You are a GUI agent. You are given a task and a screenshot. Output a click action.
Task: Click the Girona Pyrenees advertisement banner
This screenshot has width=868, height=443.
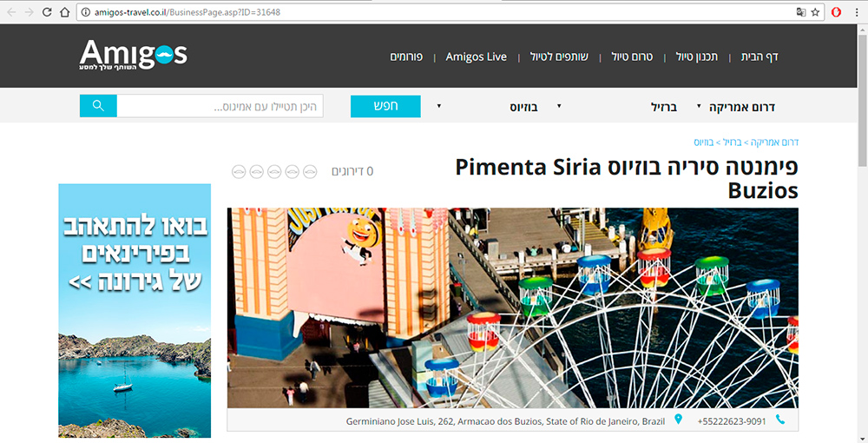pyautogui.click(x=135, y=311)
